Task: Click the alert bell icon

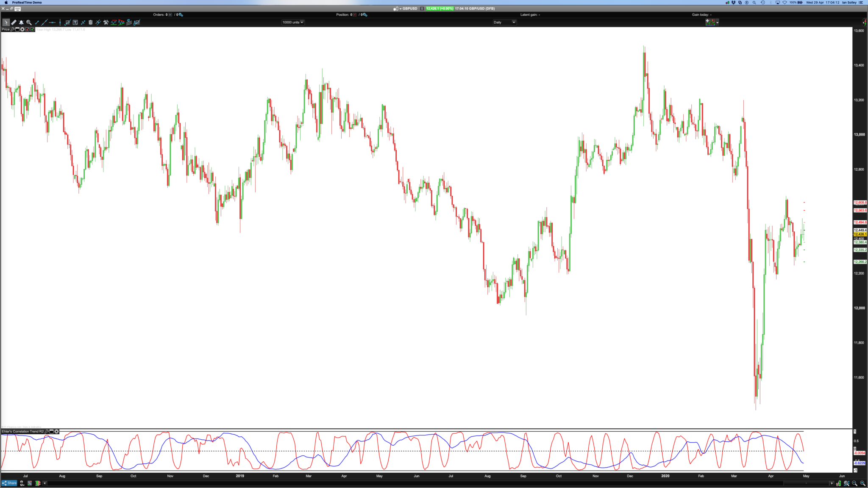Action: [x=21, y=22]
